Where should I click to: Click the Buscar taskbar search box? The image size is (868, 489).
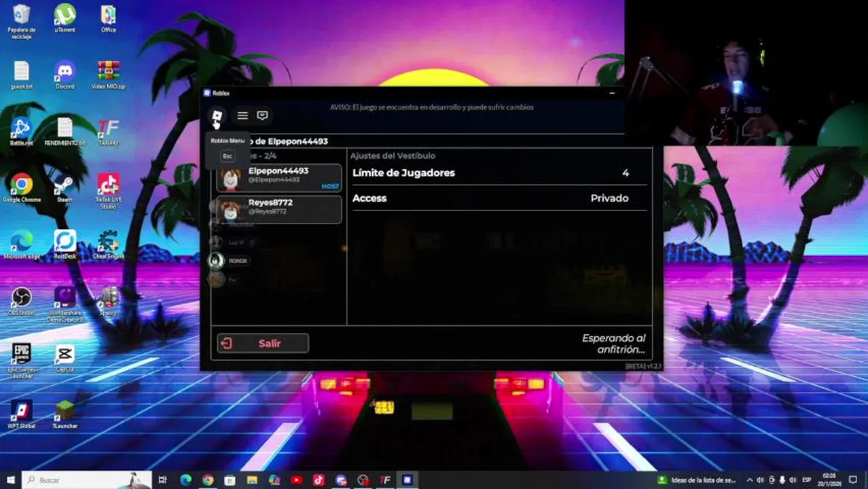[87, 479]
